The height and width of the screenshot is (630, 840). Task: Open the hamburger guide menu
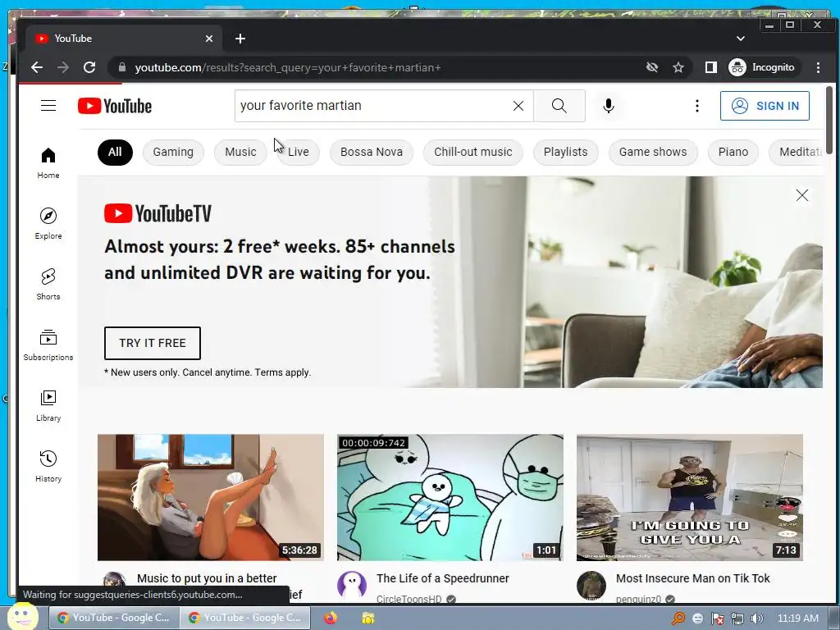pyautogui.click(x=48, y=106)
